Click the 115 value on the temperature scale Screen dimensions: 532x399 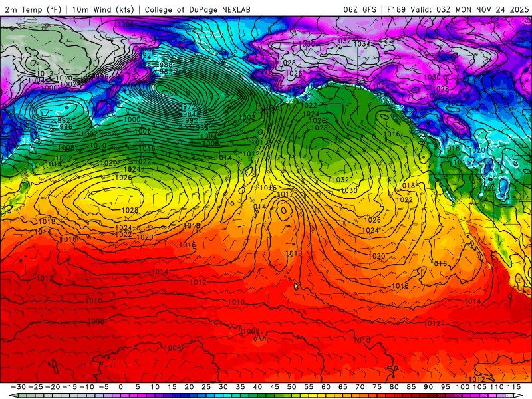pyautogui.click(x=513, y=387)
